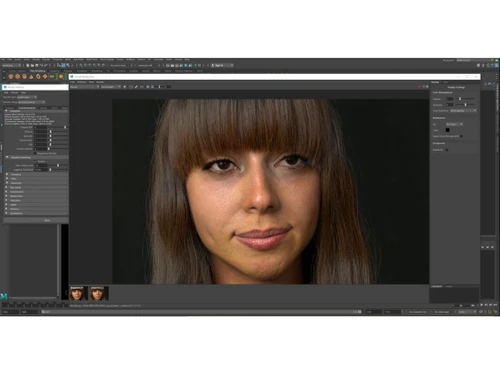The width and height of the screenshot is (500, 375).
Task: Switch to the Pixel tab in RenderView
Action: (445, 82)
